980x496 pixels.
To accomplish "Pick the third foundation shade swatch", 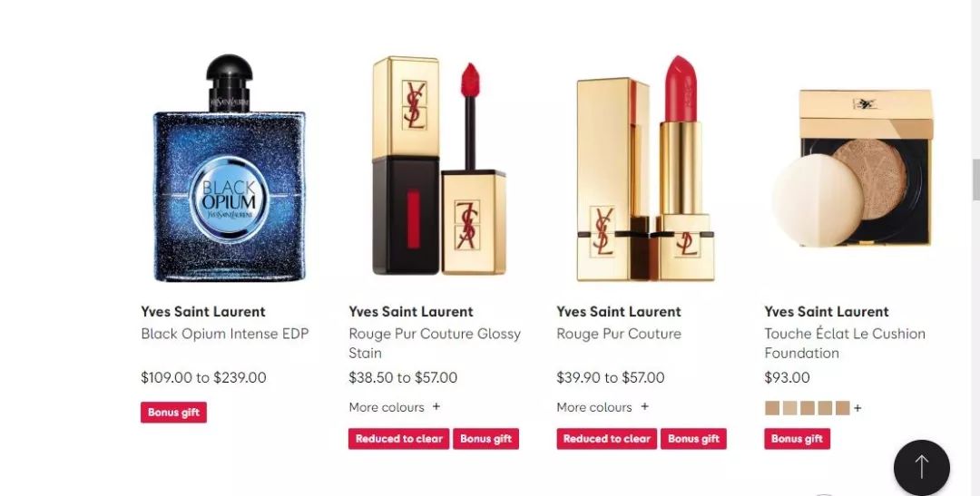I will pyautogui.click(x=808, y=408).
